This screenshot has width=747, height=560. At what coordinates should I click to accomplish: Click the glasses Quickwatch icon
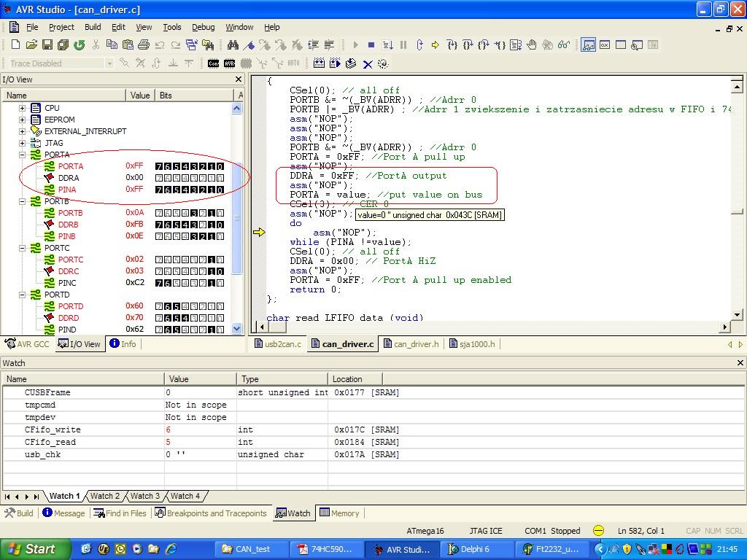(x=563, y=45)
